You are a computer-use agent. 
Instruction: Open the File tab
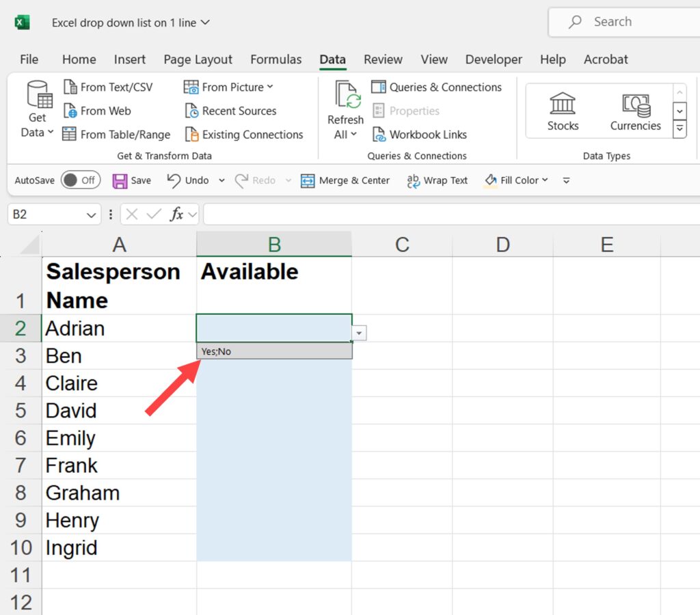point(29,59)
